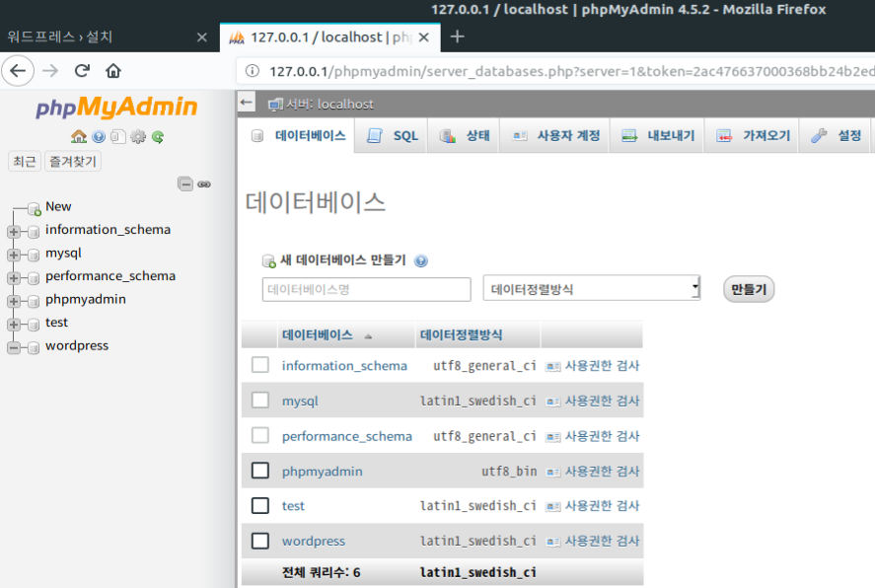Viewport: 875px width, 588px height.
Task: Click help icon beside 새 데이터베이스 만들기
Action: click(421, 260)
